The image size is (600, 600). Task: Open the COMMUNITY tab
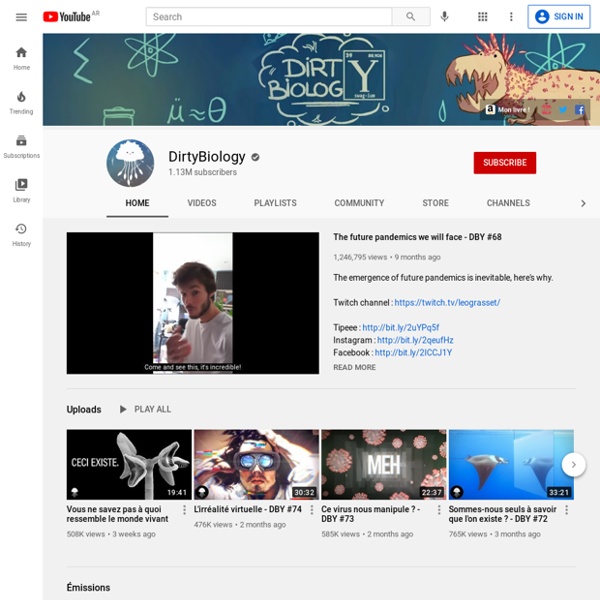point(359,203)
